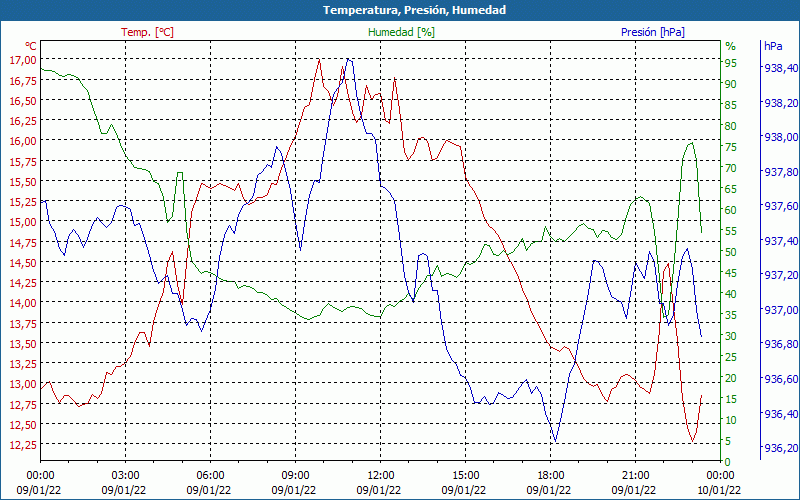Click temperature axis value 15,50
The width and height of the screenshot is (800, 500).
[x=23, y=182]
